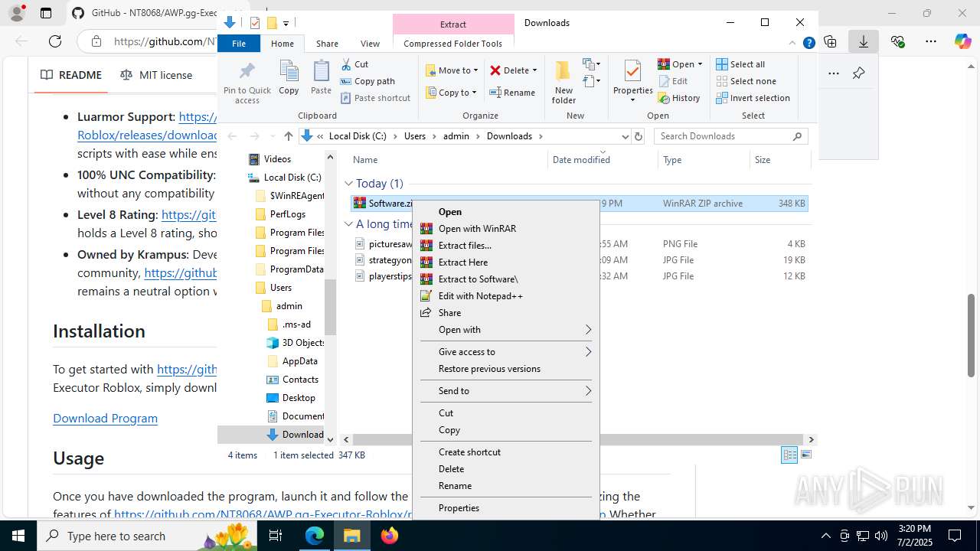Collapse the 'A long time ago' group
Image resolution: width=980 pixels, height=551 pixels.
coord(348,224)
